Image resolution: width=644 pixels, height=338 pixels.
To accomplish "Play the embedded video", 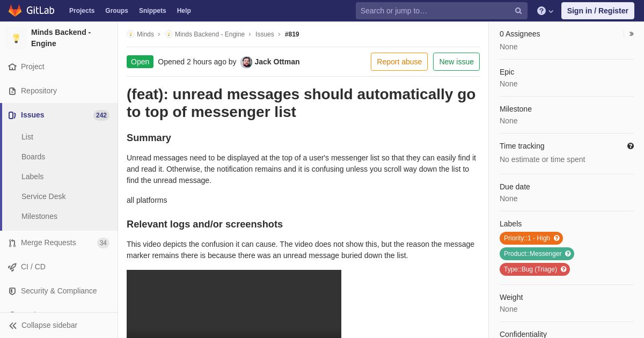I will (x=234, y=304).
